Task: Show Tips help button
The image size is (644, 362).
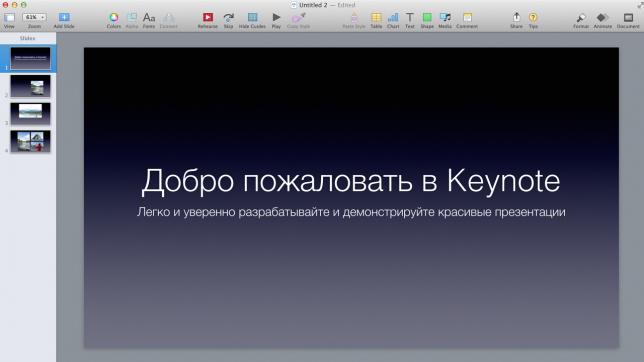Action: point(533,17)
